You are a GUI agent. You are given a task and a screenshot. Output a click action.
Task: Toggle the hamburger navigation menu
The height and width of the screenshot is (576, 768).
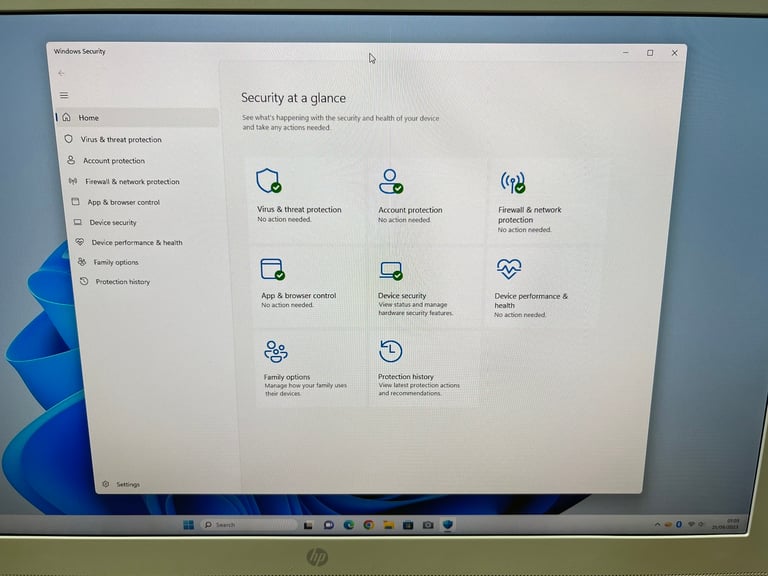click(64, 95)
